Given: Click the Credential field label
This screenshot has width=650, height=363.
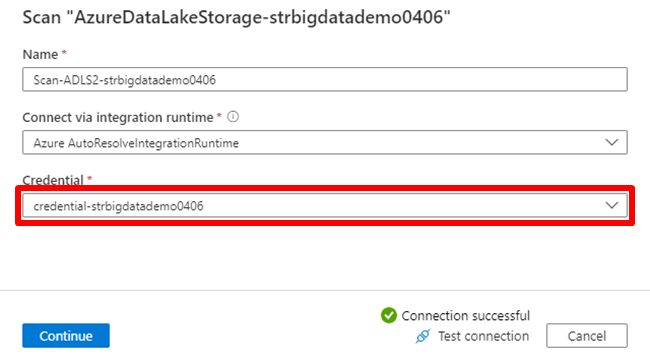Looking at the screenshot, I should click(x=53, y=180).
